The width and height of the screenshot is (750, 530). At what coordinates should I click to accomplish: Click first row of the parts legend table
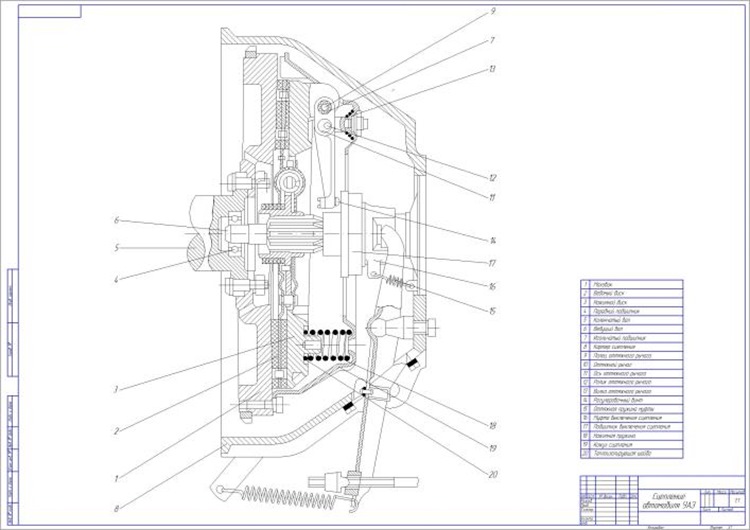tap(631, 284)
